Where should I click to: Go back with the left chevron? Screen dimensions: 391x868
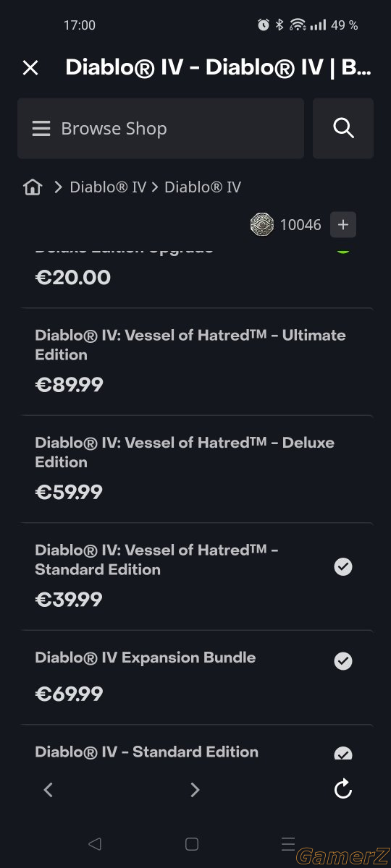click(49, 790)
